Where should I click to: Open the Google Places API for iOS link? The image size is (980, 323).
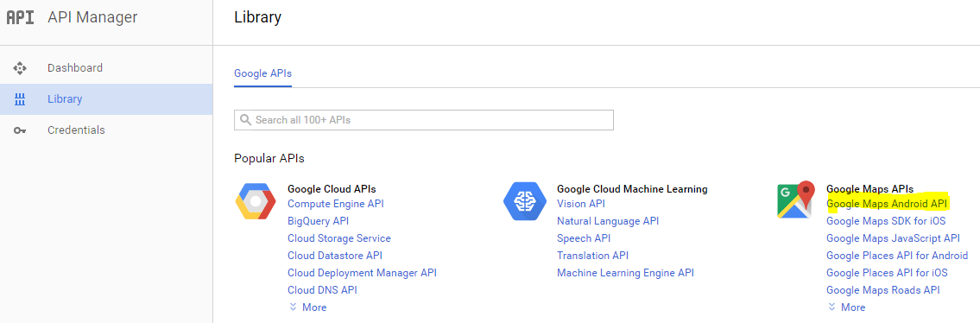tap(887, 273)
